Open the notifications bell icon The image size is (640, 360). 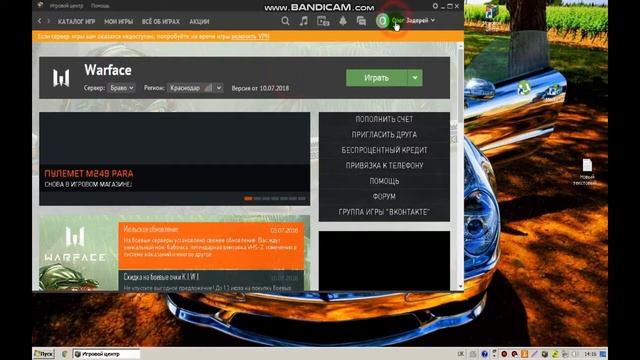[343, 21]
